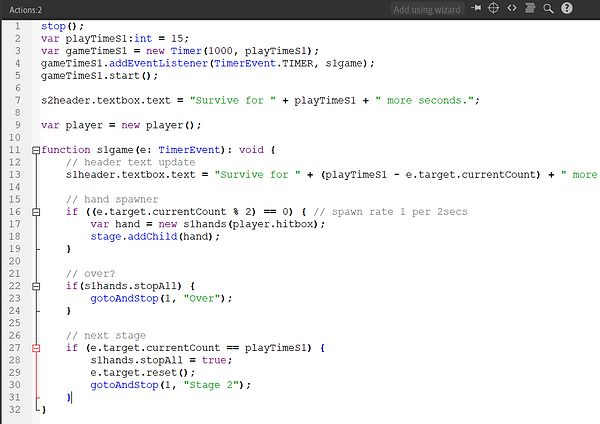Click the " more seconds." string on line 7
This screenshot has width=600, height=424.
click(x=424, y=100)
